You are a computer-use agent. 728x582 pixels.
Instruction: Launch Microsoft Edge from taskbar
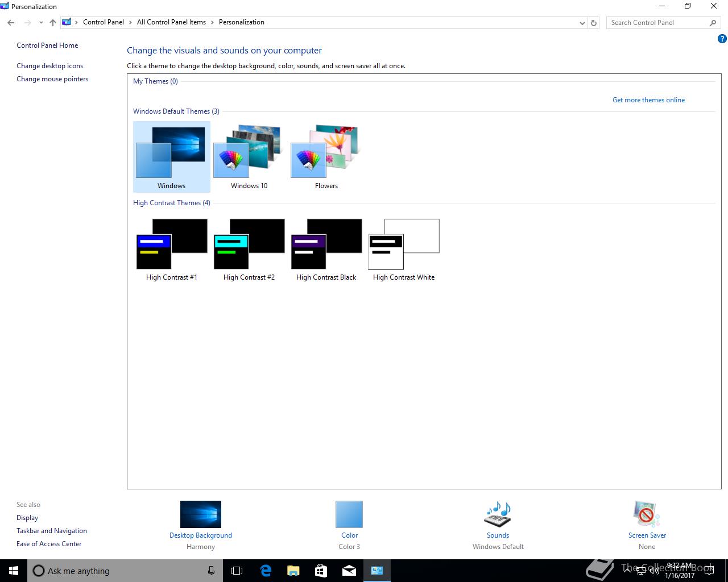pyautogui.click(x=265, y=571)
